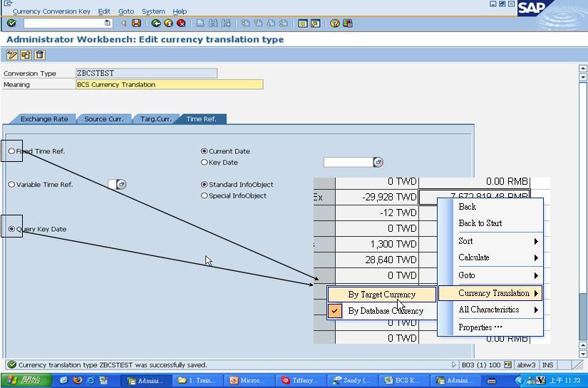Click the Delete trash can icon

coord(39,55)
